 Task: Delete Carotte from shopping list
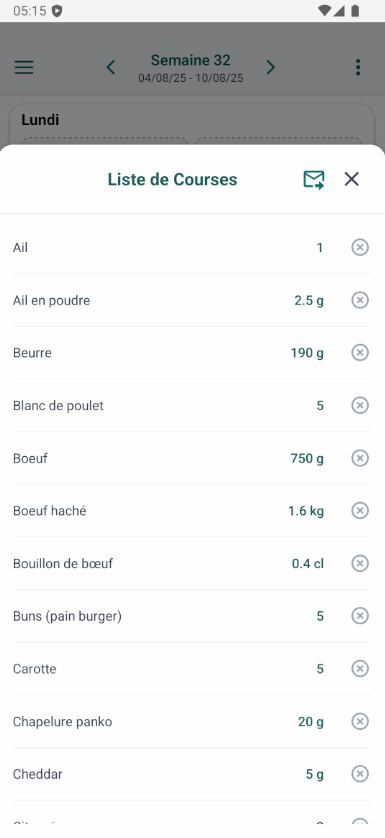click(x=360, y=669)
